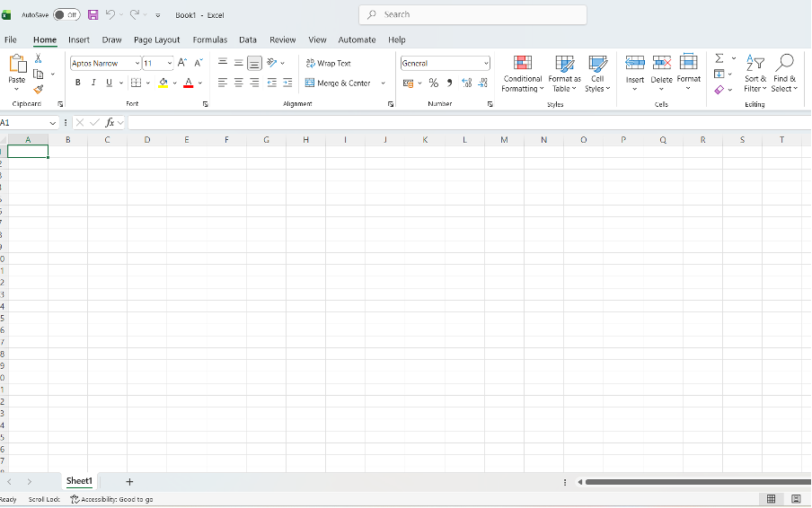Apply Percent Style format
This screenshot has height=508, width=812.
click(x=434, y=83)
